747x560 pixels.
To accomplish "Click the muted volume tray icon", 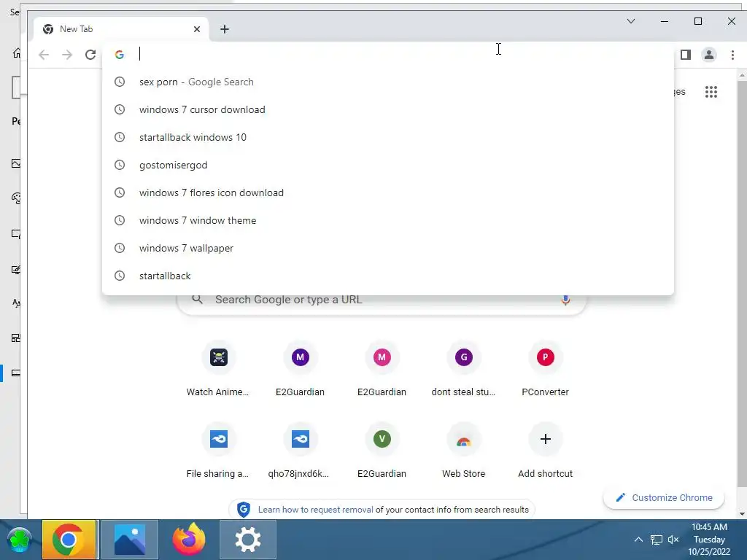I will pos(673,540).
